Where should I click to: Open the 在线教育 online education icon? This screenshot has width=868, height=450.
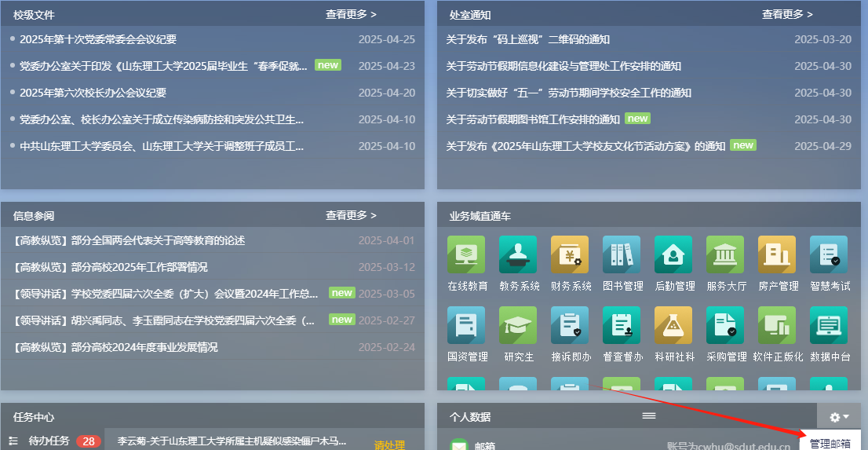coord(466,254)
